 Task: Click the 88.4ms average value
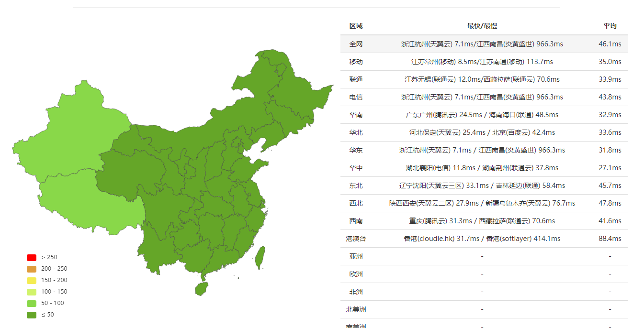tap(610, 239)
